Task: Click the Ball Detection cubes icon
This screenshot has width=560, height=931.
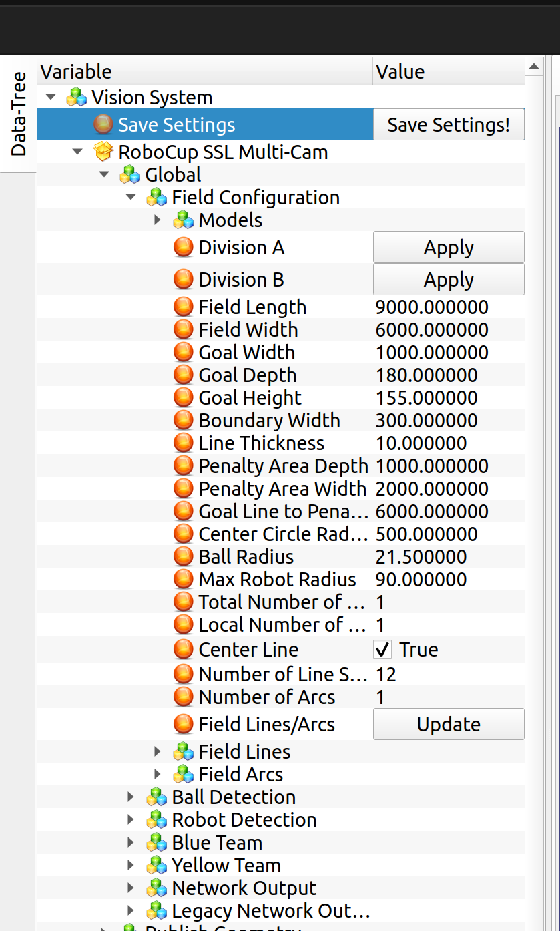Action: 156,797
